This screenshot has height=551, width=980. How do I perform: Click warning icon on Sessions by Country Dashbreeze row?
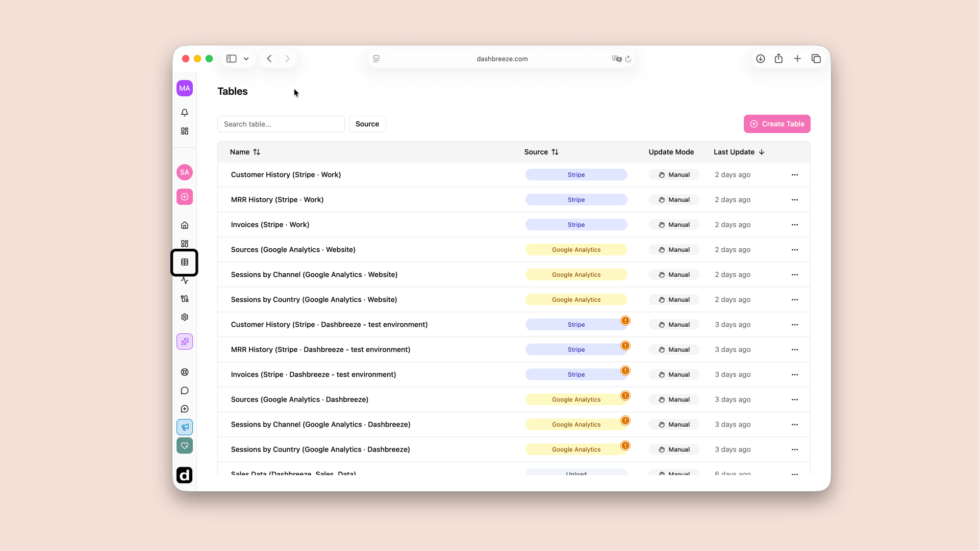(625, 445)
